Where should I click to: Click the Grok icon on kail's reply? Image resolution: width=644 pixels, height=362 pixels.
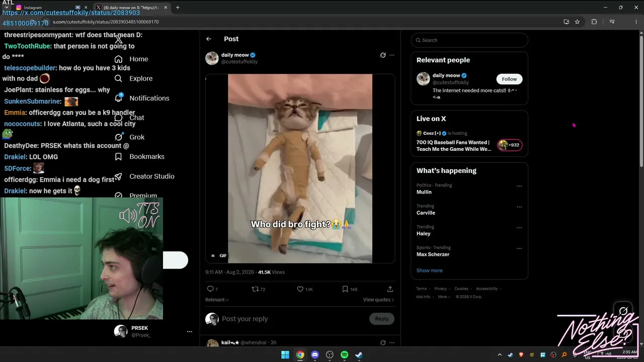click(x=383, y=343)
